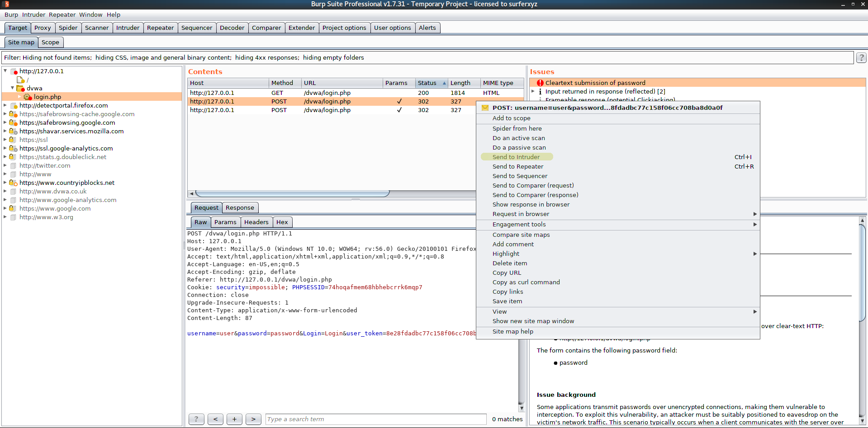Click the lock icon for ssl.google-analytics.com
The image size is (868, 428).
pos(13,148)
